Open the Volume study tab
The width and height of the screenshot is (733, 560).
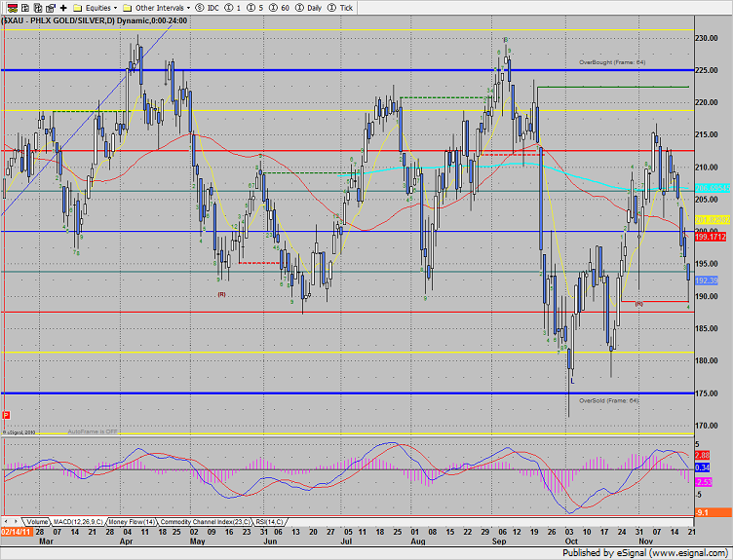tap(37, 522)
